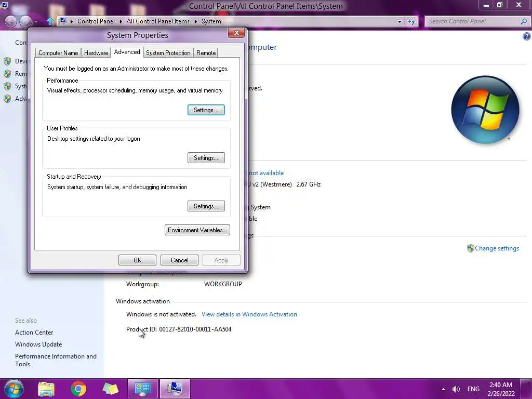Open Environment Variables dialog
The height and width of the screenshot is (399, 532).
pyautogui.click(x=197, y=230)
